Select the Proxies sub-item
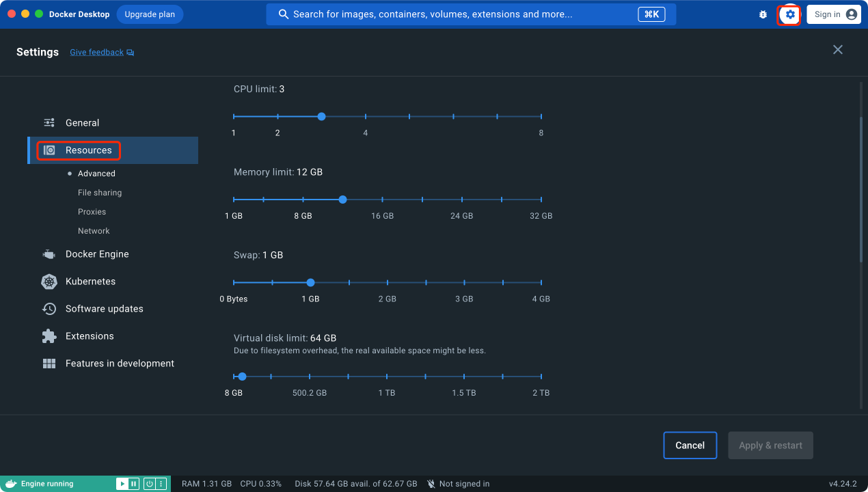The width and height of the screenshot is (868, 492). click(92, 212)
